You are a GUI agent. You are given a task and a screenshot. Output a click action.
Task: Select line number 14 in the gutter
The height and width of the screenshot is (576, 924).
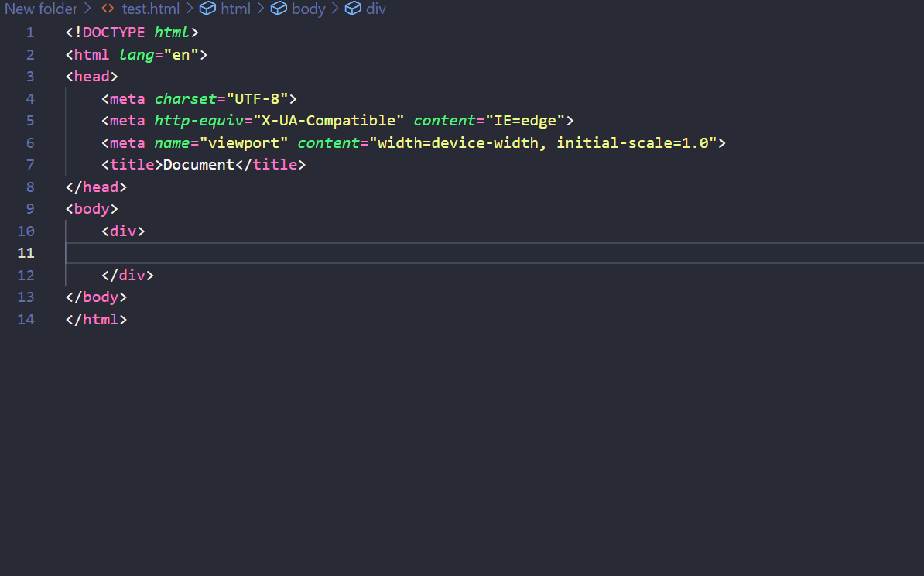[x=26, y=320]
